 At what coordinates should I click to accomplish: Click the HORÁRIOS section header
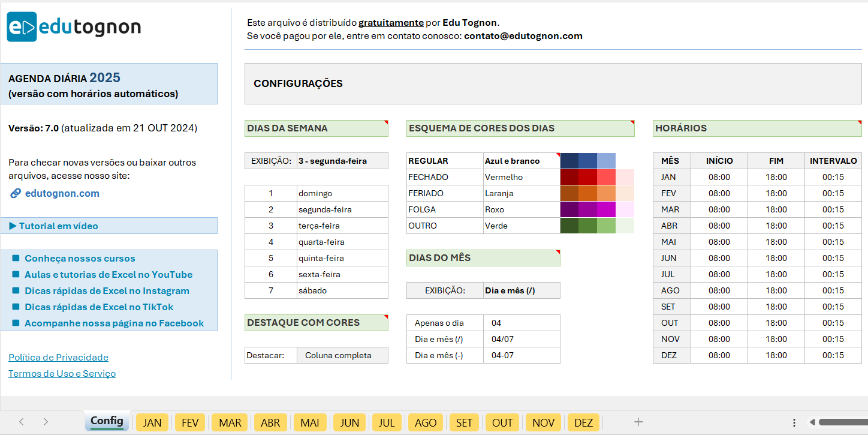[757, 128]
